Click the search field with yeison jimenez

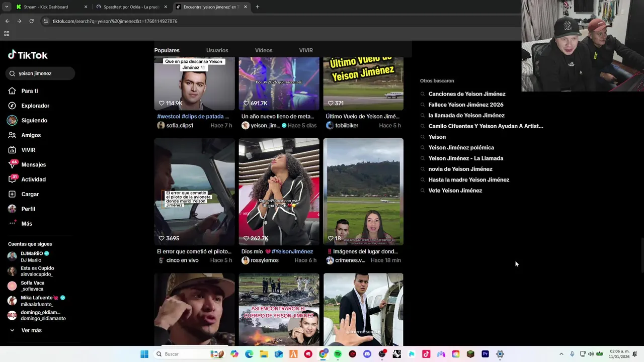(x=40, y=73)
